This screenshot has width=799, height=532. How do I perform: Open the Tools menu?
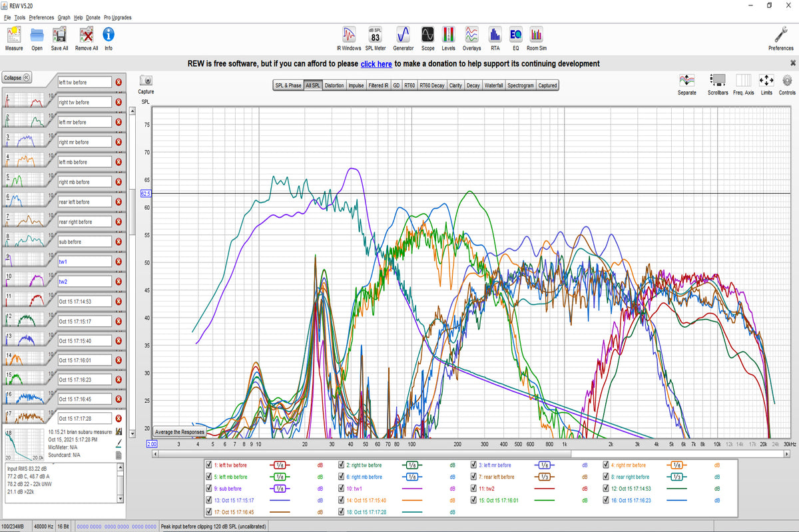[x=20, y=17]
